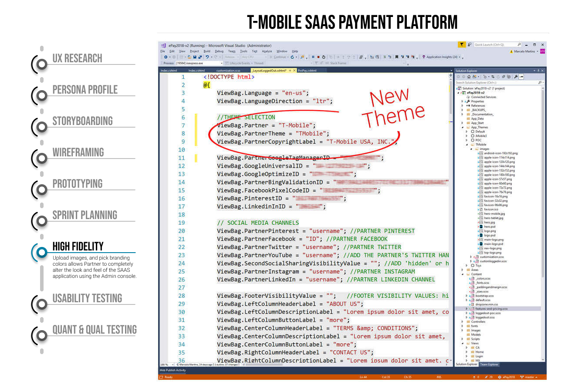Click the Browser refresh toolbar icon
This screenshot has width=575, height=392.
point(292,57)
